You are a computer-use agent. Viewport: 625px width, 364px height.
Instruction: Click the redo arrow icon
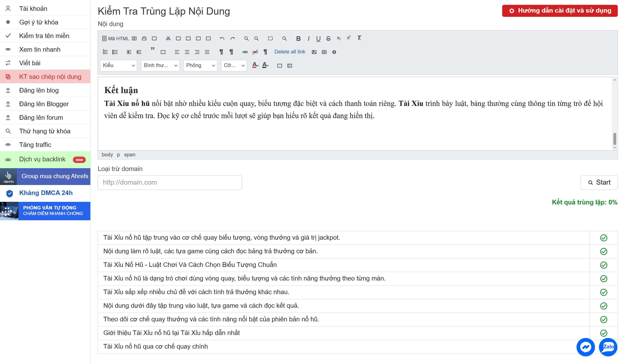232,38
